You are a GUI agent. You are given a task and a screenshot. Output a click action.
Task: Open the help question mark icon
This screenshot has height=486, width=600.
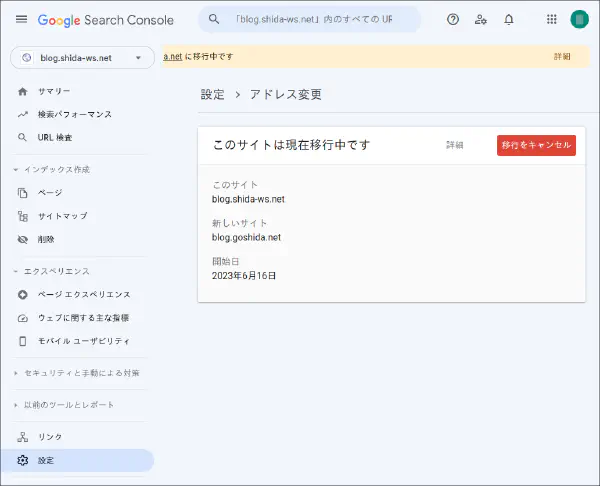453,19
